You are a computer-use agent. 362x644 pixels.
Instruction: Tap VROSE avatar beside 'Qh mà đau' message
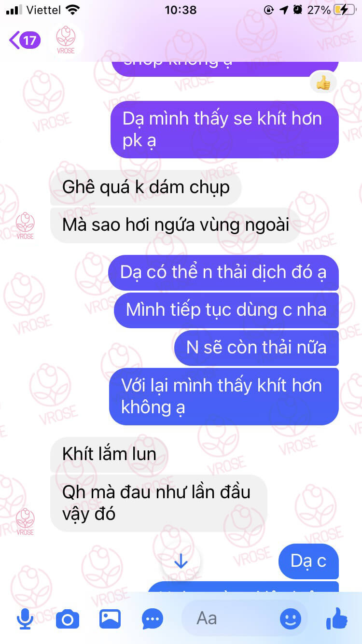click(25, 521)
